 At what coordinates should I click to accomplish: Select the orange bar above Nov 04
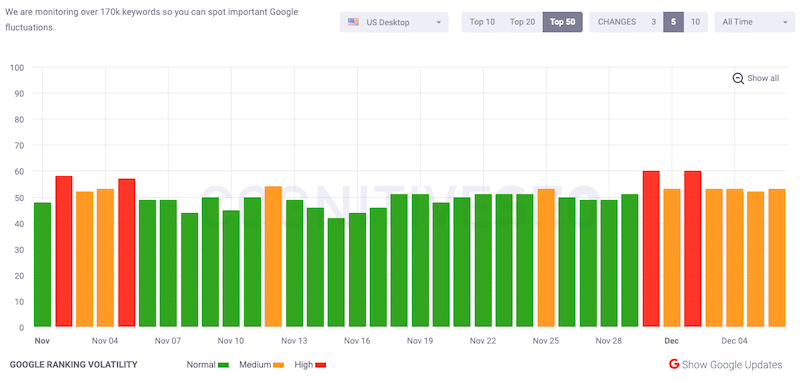(x=106, y=258)
